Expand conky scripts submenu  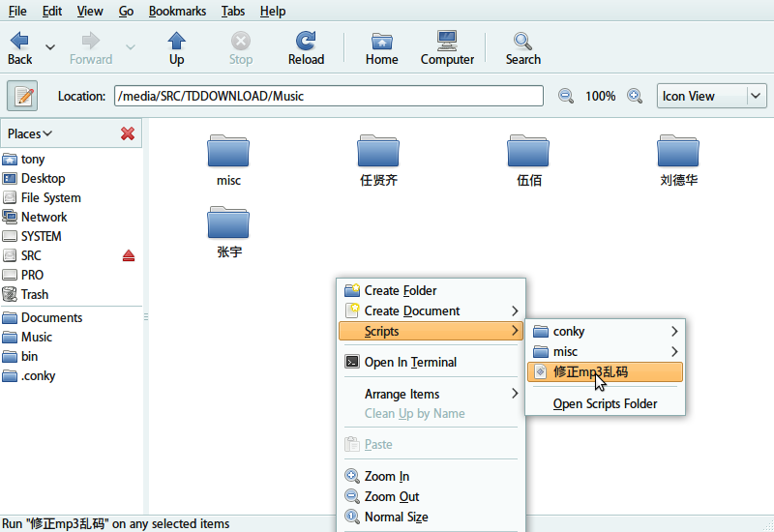pyautogui.click(x=606, y=331)
